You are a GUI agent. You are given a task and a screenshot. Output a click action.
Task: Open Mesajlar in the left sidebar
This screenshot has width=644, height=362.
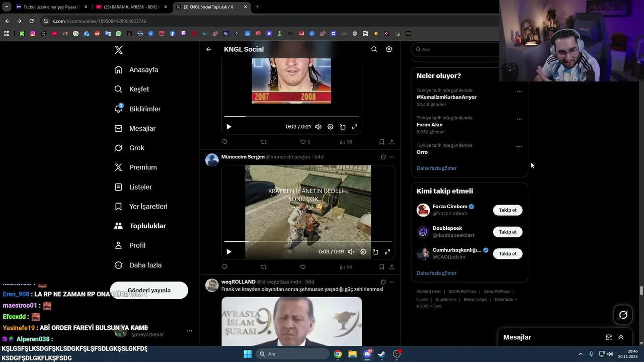(135, 128)
